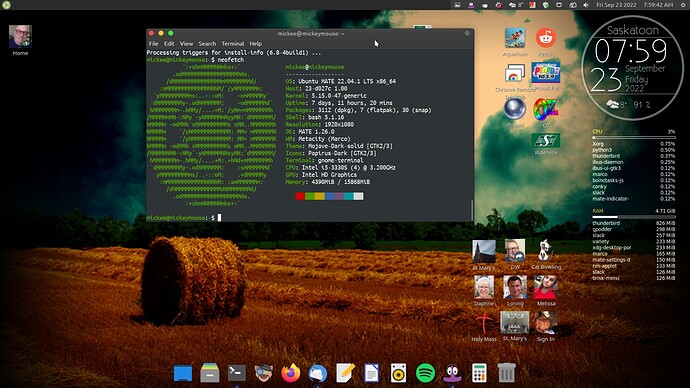Screen dimensions: 690x388
Task: Open the notes editor in the dock
Action: point(345,373)
